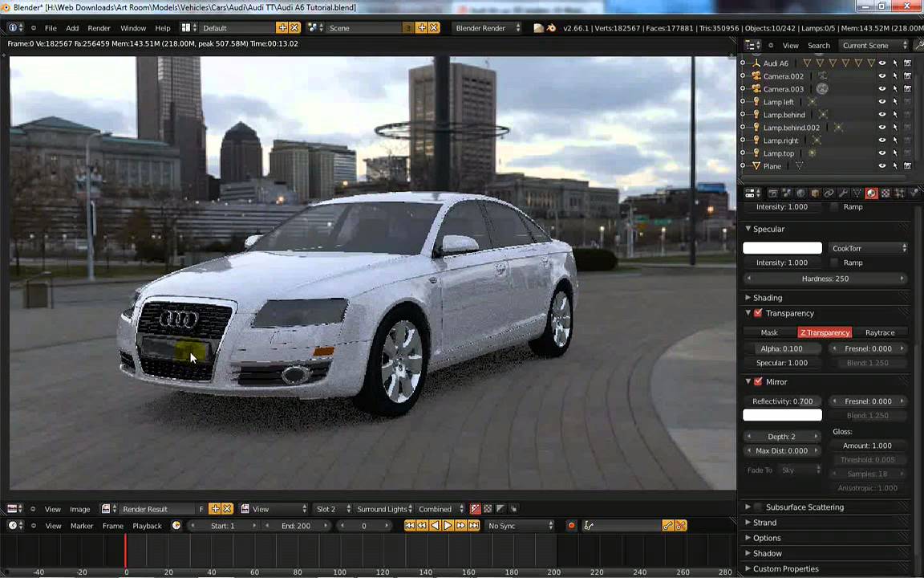
Task: Open the Help menu
Action: point(163,28)
